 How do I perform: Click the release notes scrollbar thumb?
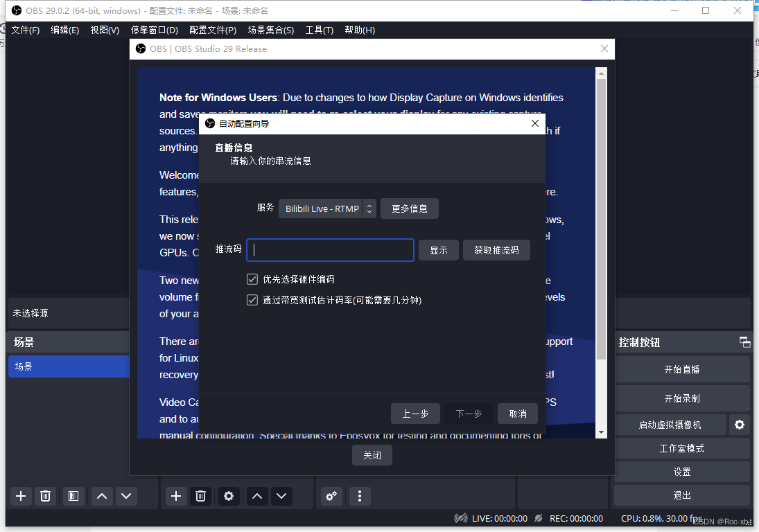601,219
